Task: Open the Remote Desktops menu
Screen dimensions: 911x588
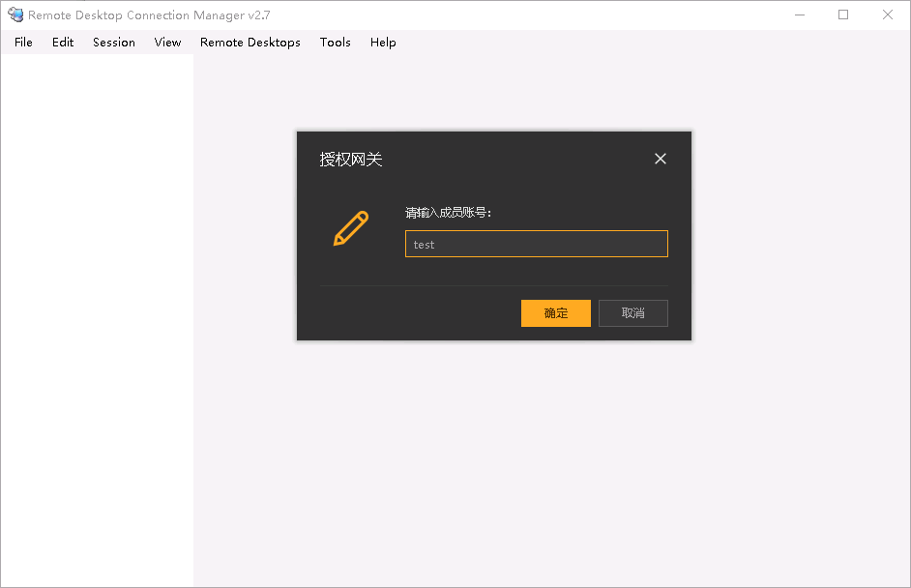Action: pyautogui.click(x=250, y=43)
